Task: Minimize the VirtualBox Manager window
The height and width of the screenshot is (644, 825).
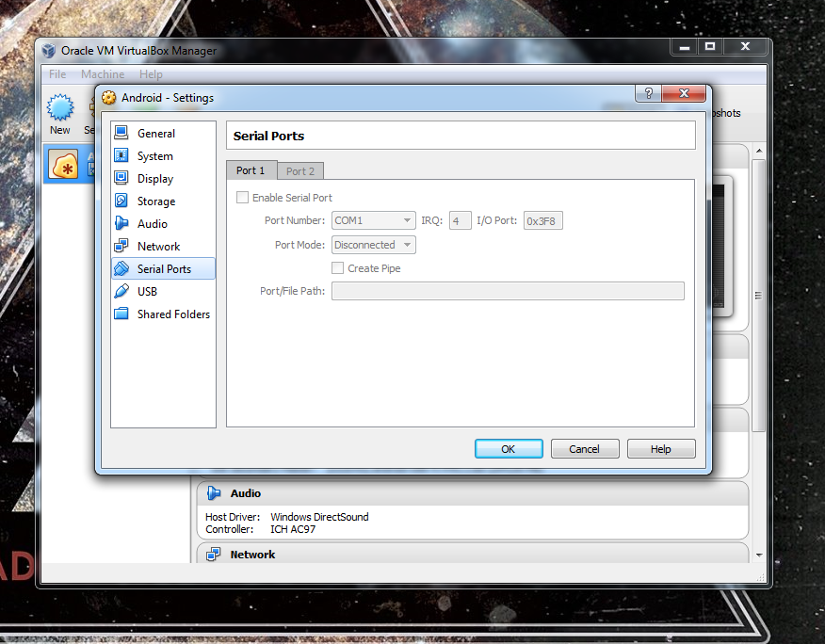Action: click(684, 47)
